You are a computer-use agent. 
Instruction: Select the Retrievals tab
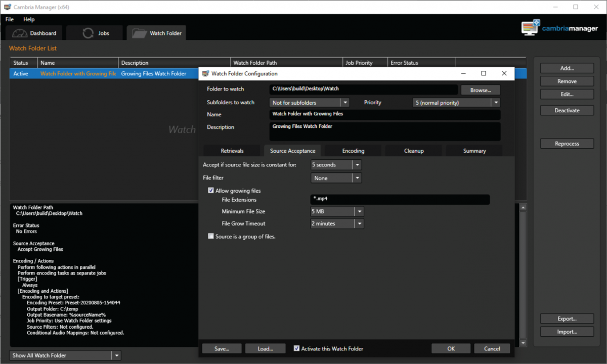coord(232,151)
